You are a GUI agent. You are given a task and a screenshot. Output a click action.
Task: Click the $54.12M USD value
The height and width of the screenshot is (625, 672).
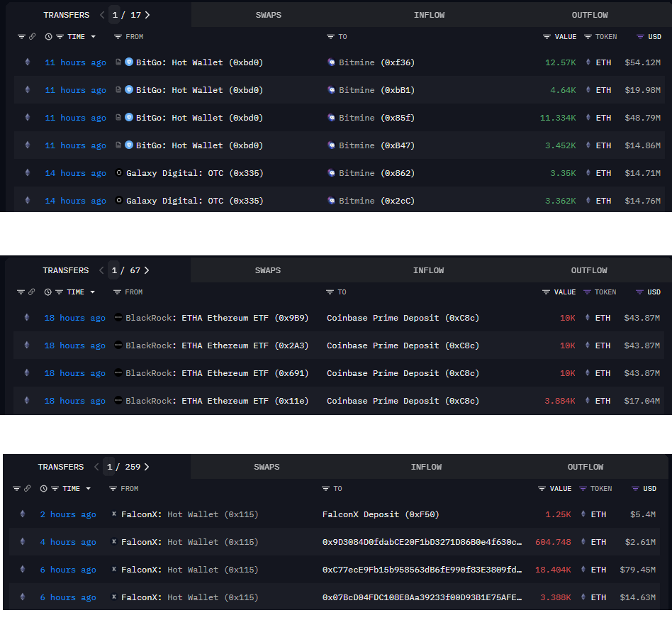(x=642, y=62)
